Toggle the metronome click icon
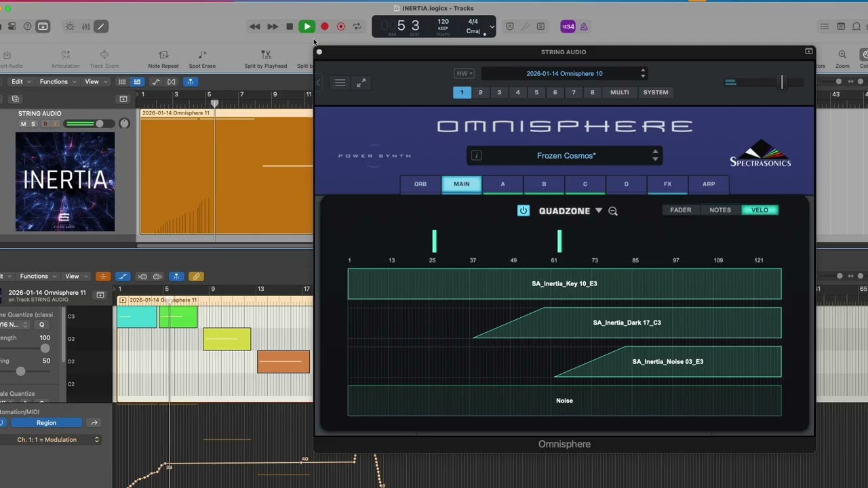Image resolution: width=868 pixels, height=488 pixels. tap(584, 26)
